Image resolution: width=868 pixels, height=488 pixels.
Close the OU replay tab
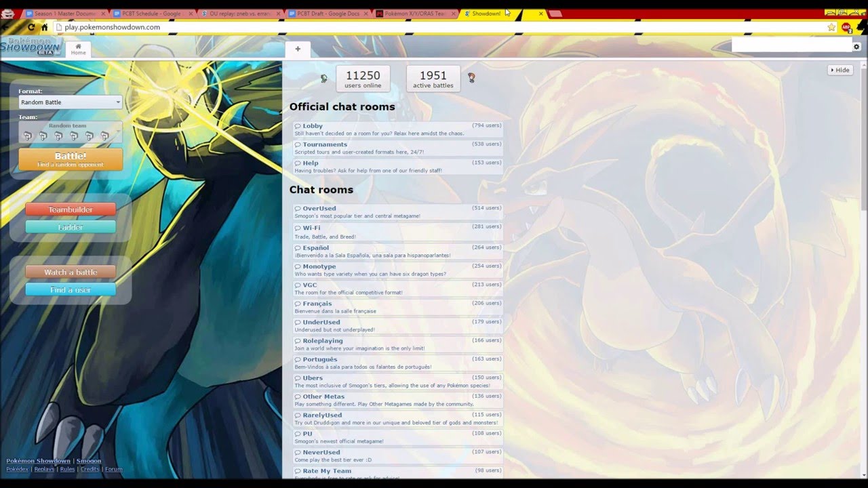coord(278,14)
